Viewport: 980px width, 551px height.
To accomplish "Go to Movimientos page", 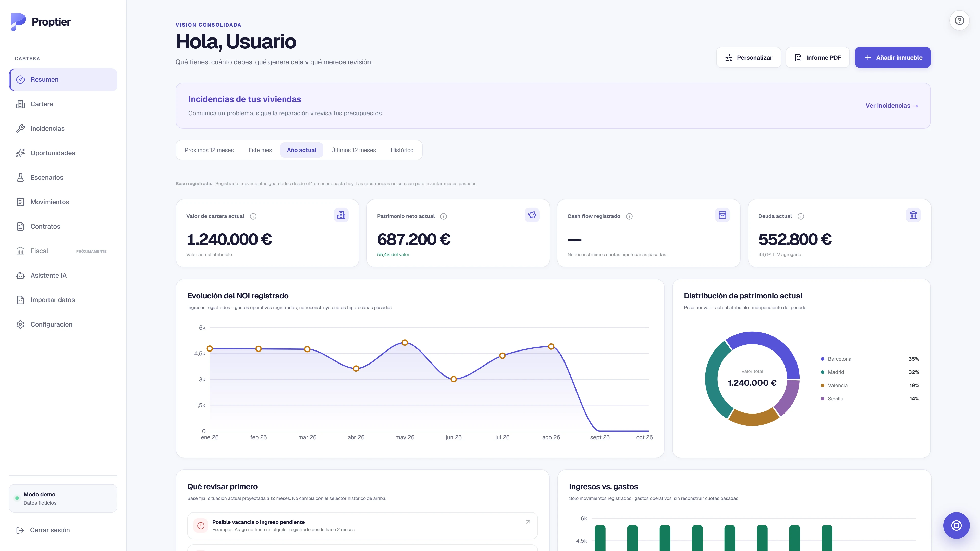I will point(63,202).
